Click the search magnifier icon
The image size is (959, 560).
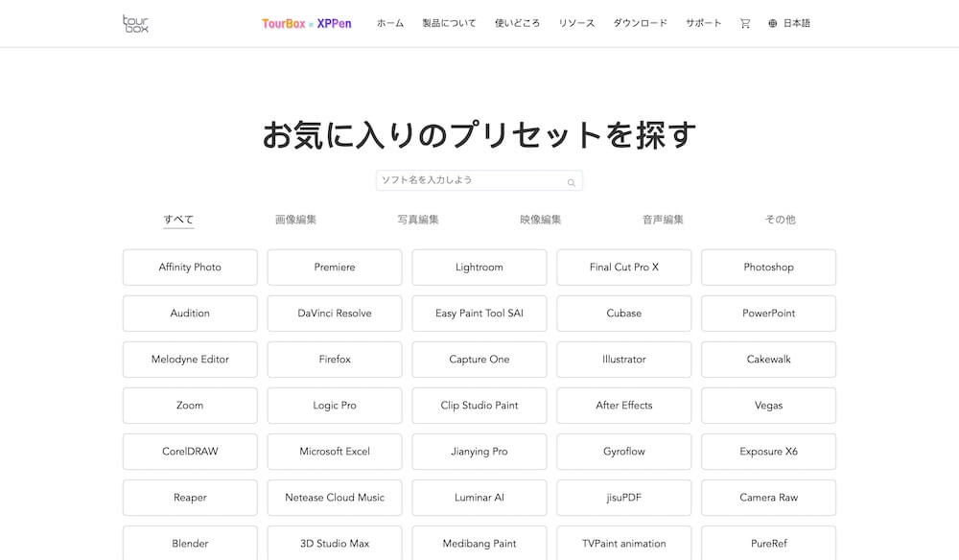tap(571, 182)
